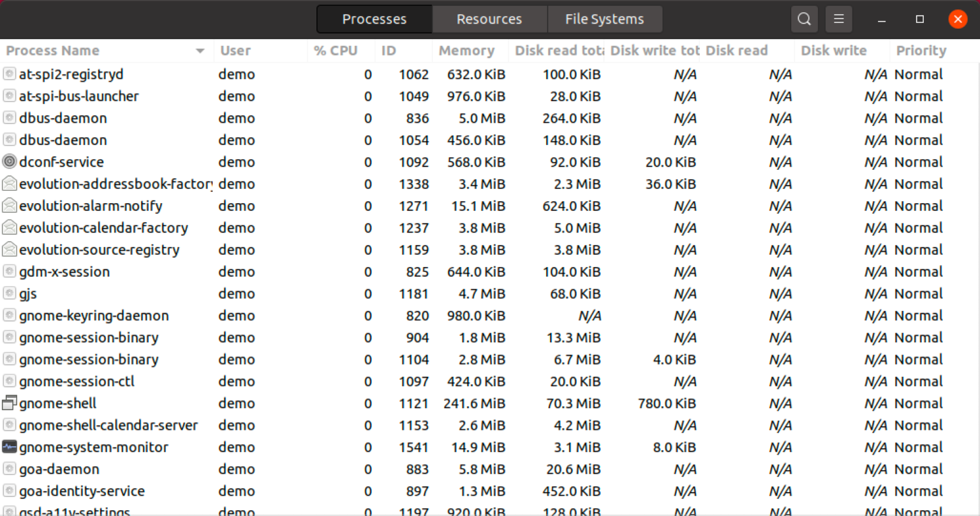Switch to the Processes tab
The image size is (980, 516).
[x=375, y=19]
